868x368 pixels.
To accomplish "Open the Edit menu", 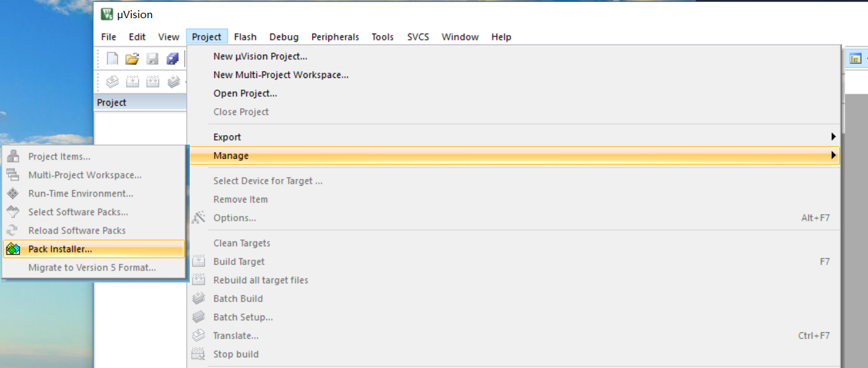I will tap(137, 37).
